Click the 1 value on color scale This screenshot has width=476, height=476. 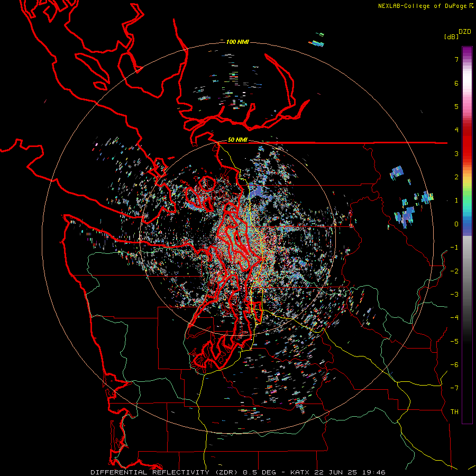(456, 200)
